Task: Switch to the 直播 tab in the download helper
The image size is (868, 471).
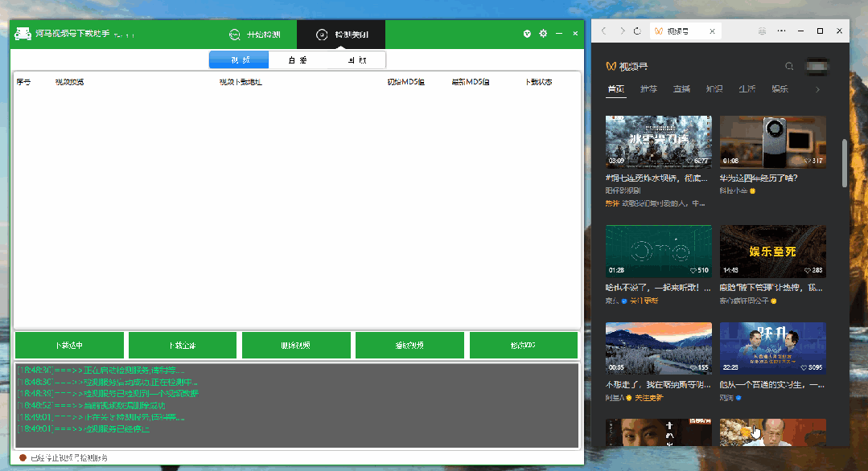Action: tap(298, 59)
